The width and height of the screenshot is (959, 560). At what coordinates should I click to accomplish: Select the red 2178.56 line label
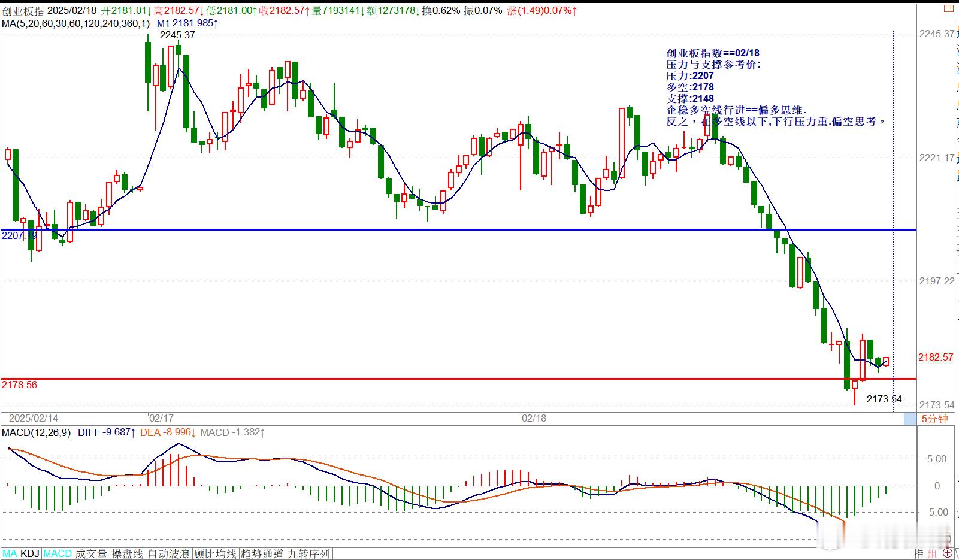coord(19,385)
